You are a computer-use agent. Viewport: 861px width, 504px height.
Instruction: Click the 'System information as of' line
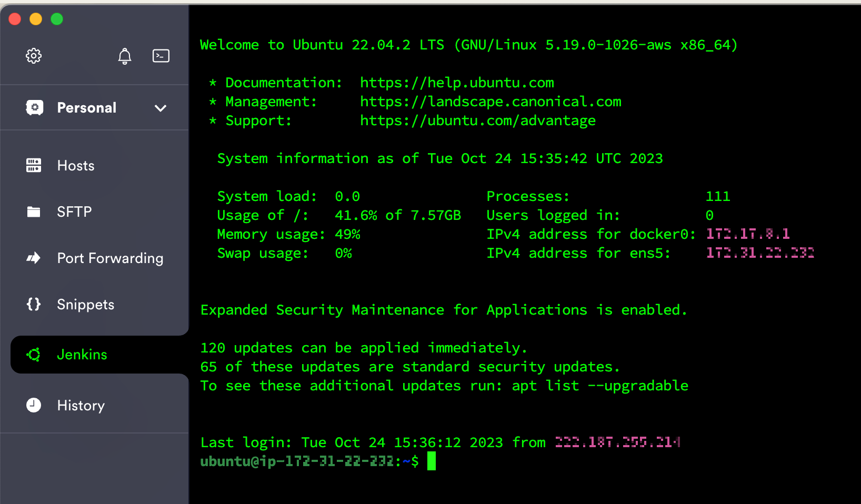(440, 158)
